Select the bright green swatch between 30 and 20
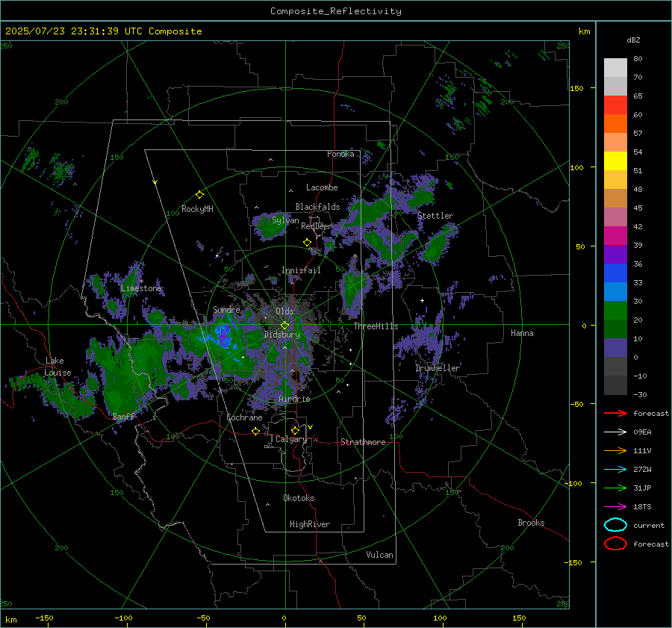The height and width of the screenshot is (628, 672). tap(615, 311)
